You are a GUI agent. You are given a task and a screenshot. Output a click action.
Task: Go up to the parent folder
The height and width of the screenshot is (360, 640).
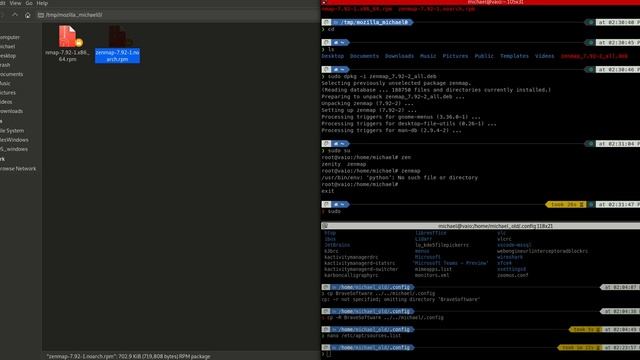(x=15, y=15)
